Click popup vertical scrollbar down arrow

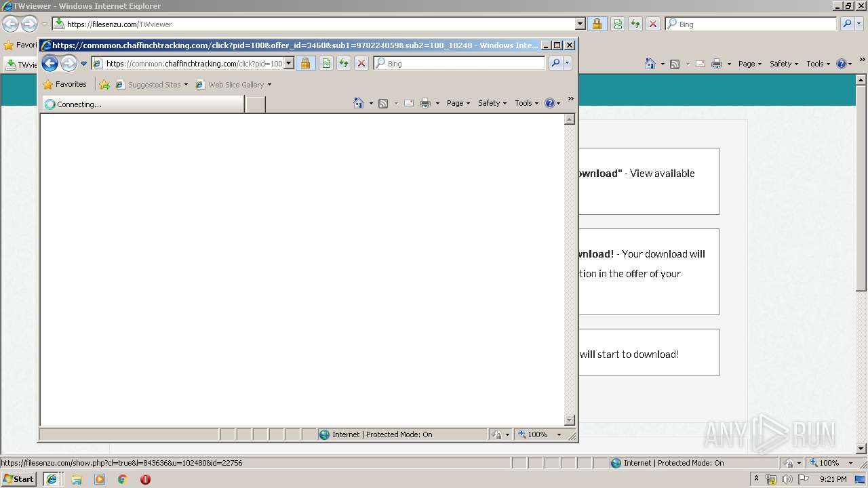pos(570,420)
